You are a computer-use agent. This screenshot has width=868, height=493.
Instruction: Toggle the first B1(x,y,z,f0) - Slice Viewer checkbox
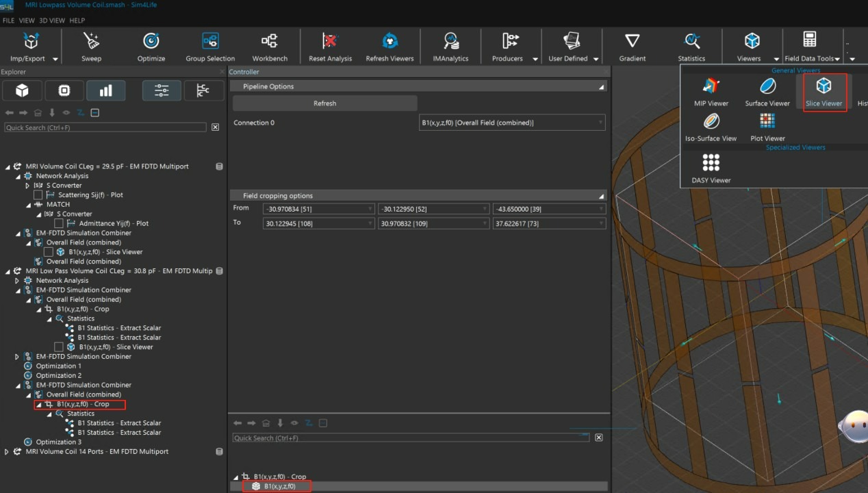coord(49,252)
